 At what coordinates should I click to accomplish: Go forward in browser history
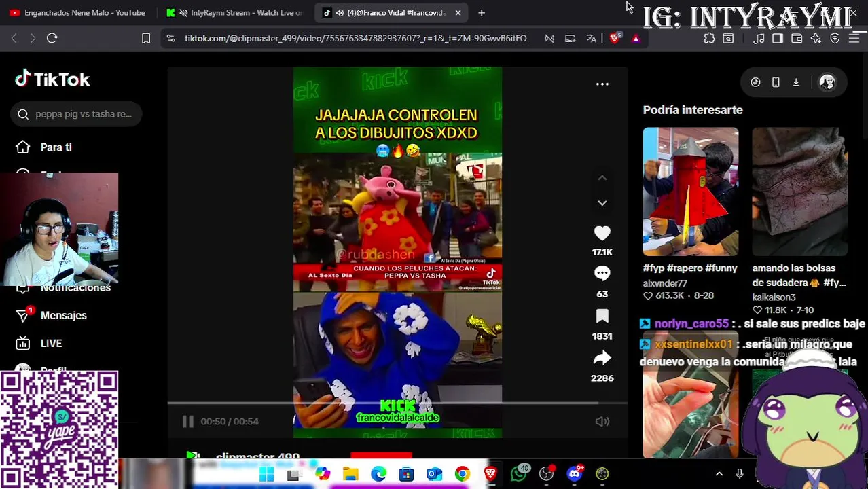tap(32, 38)
